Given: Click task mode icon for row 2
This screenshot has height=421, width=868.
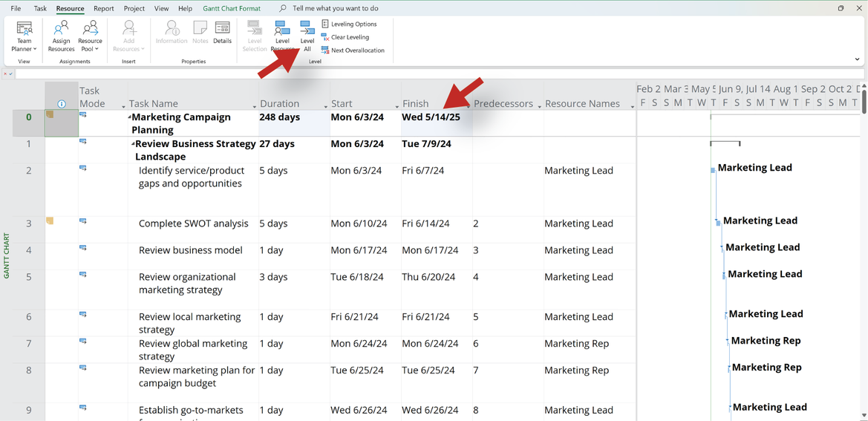Looking at the screenshot, I should (83, 168).
